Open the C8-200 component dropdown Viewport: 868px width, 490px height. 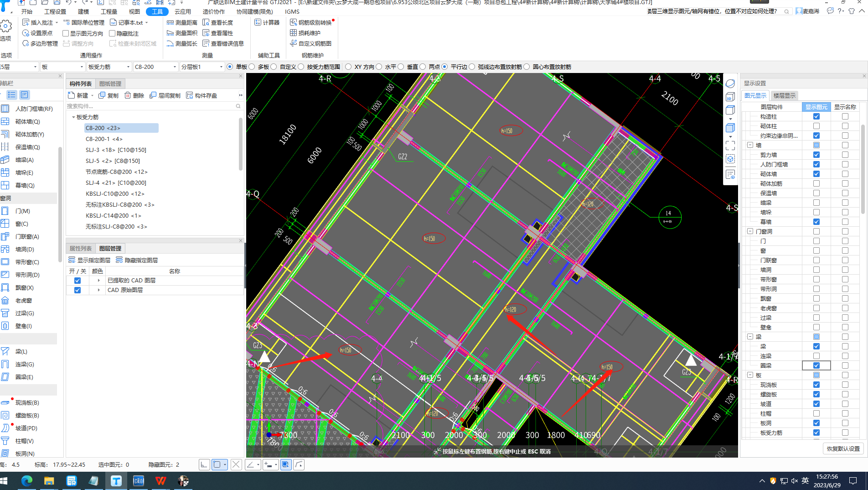[155, 67]
